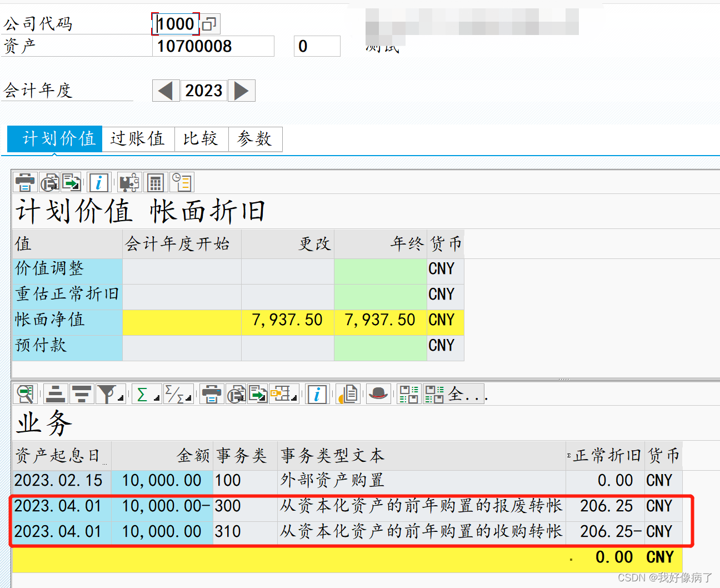Click the print icon above 计划价值 帐面折旧
The width and height of the screenshot is (720, 588).
(x=25, y=182)
